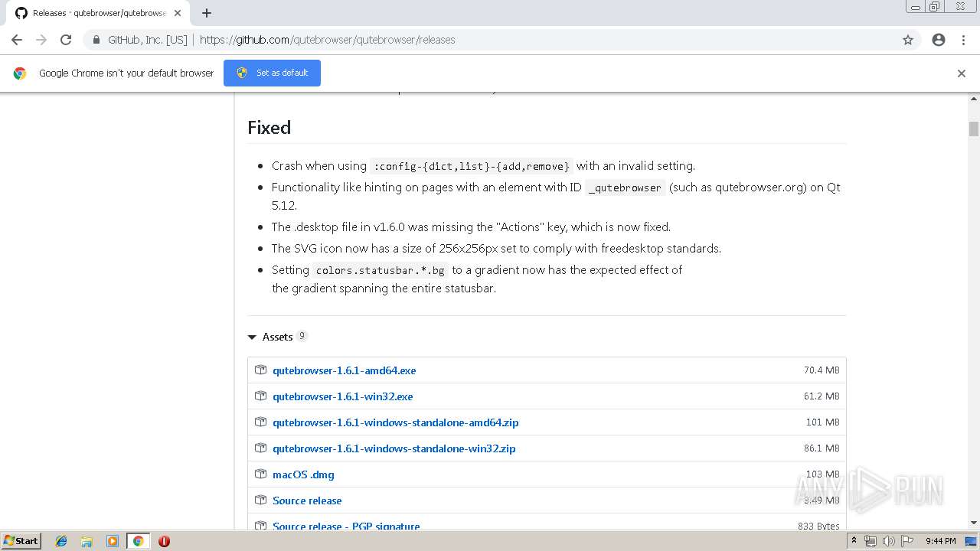Viewport: 980px width, 551px height.
Task: Open the volume speaker tray icon
Action: (889, 541)
